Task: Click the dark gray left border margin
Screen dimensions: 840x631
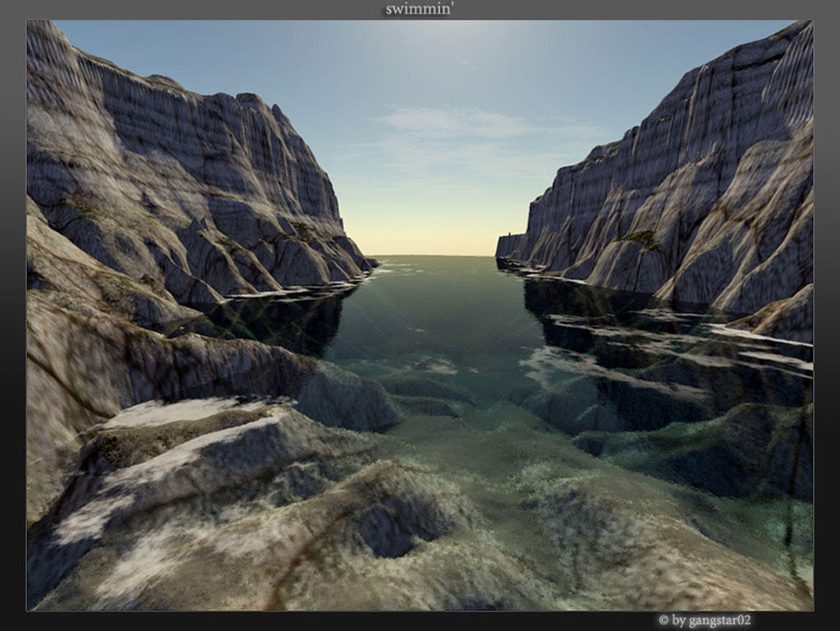Action: (12, 329)
